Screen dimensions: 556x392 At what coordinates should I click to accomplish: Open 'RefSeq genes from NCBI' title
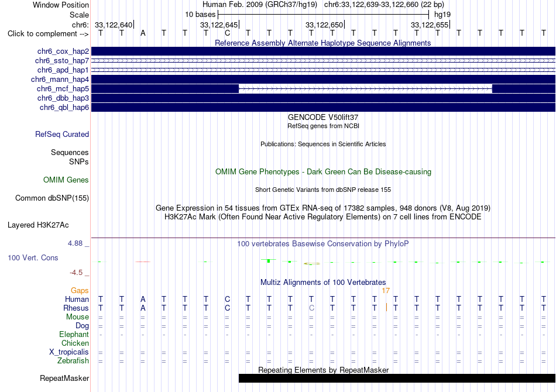pos(323,126)
